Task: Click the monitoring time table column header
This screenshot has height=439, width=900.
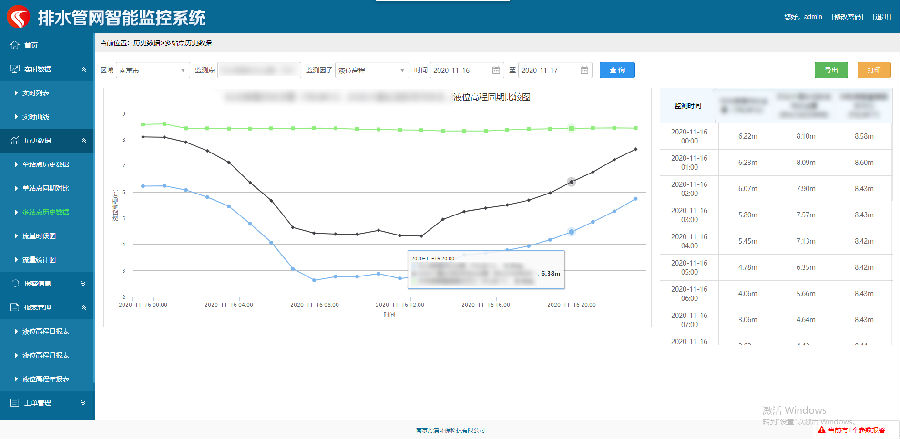Action: tap(687, 106)
